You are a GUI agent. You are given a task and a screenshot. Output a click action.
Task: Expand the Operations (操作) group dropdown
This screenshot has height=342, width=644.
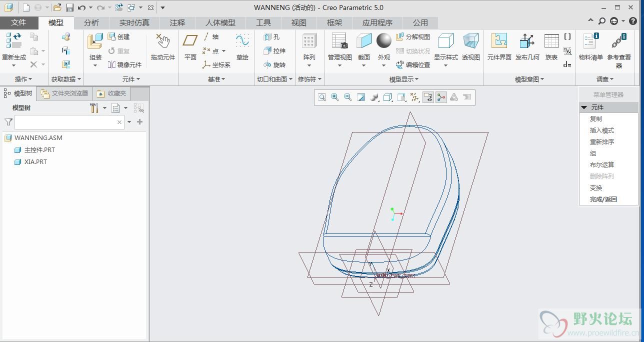pos(23,79)
